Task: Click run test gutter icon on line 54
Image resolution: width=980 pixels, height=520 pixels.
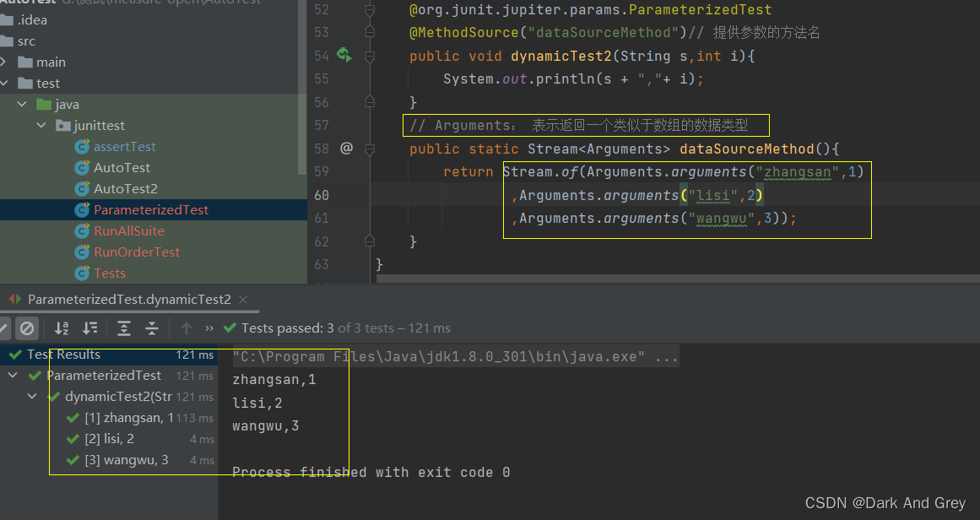Action: [x=344, y=55]
